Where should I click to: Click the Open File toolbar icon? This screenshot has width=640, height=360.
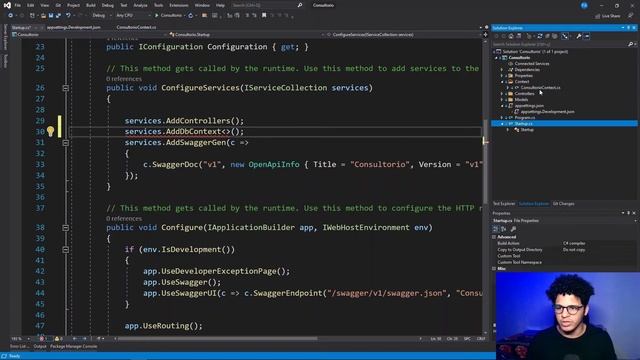(x=43, y=16)
